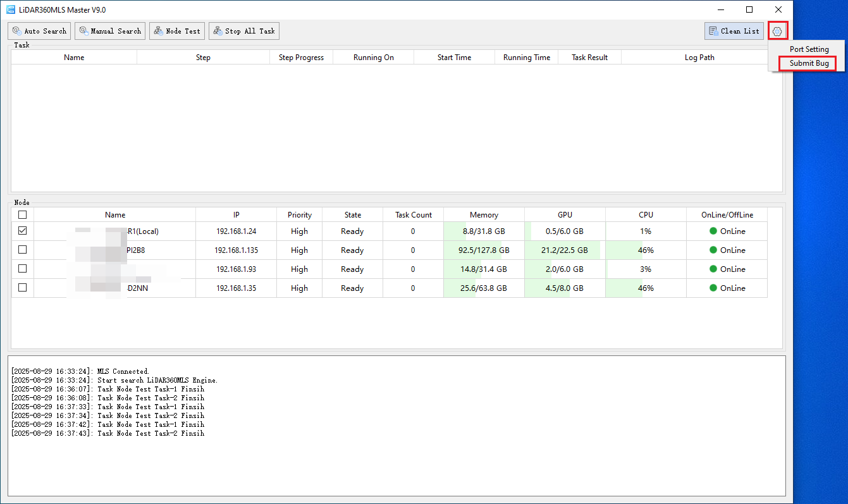Choose Submit Bug in the settings menu

(x=809, y=63)
